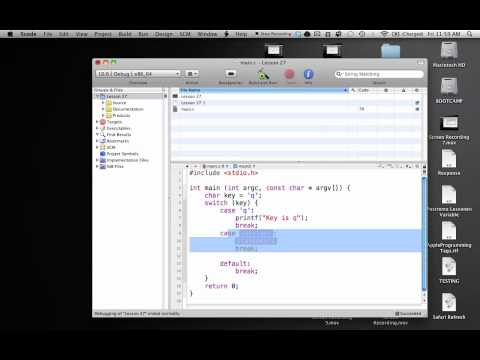Screen dimensions: 480x360
Task: Select Documentation folder label in tree
Action: click(128, 109)
